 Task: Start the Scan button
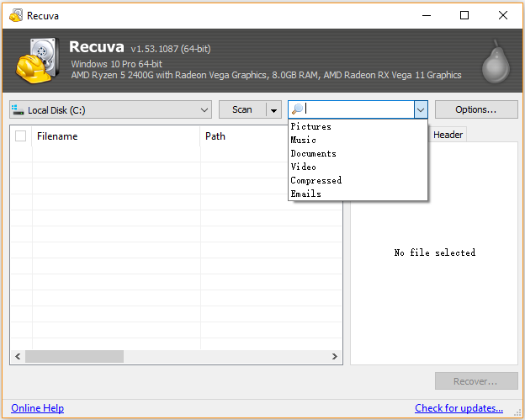(242, 109)
